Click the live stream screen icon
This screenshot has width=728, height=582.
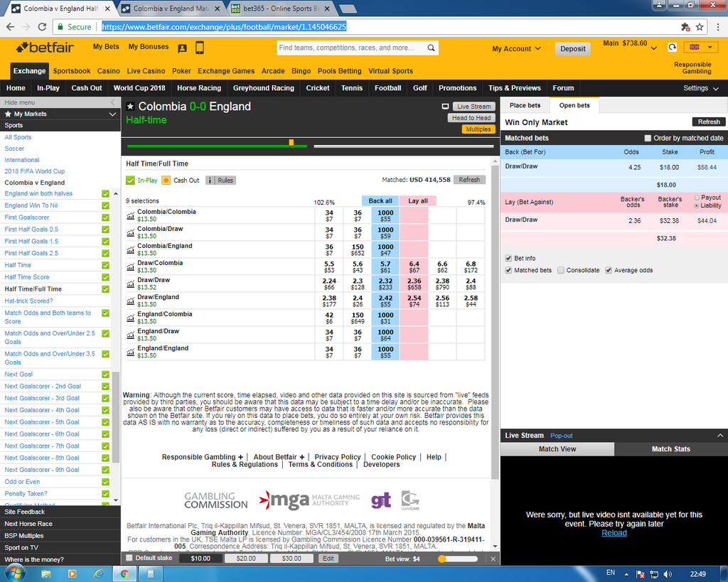[445, 107]
